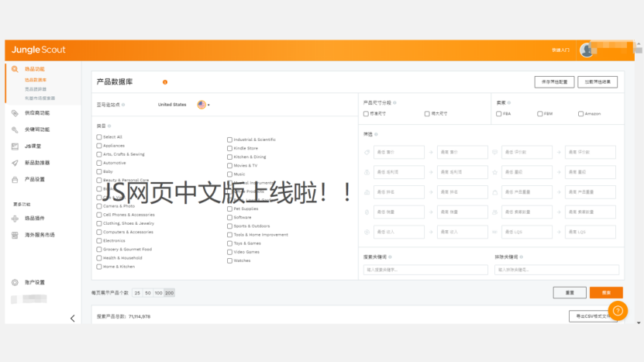Focus the include keywords search input
Screen dimensions: 644x362
pyautogui.click(x=425, y=270)
